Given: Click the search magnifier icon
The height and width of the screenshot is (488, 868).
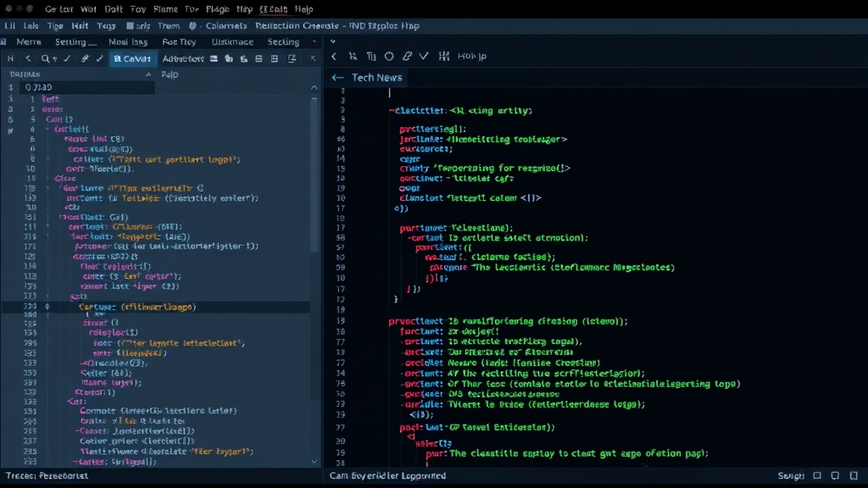Looking at the screenshot, I should point(45,58).
